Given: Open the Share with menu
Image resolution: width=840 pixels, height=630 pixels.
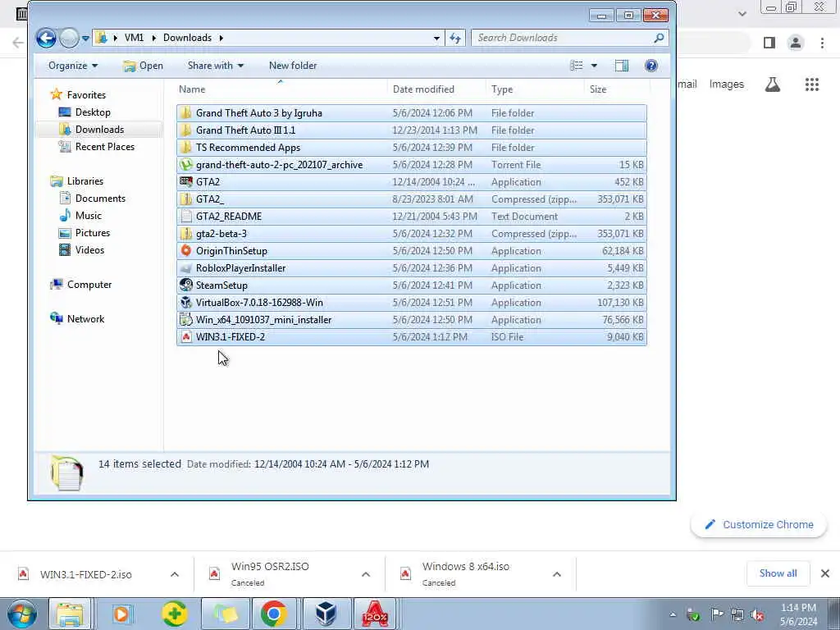Looking at the screenshot, I should pyautogui.click(x=216, y=66).
